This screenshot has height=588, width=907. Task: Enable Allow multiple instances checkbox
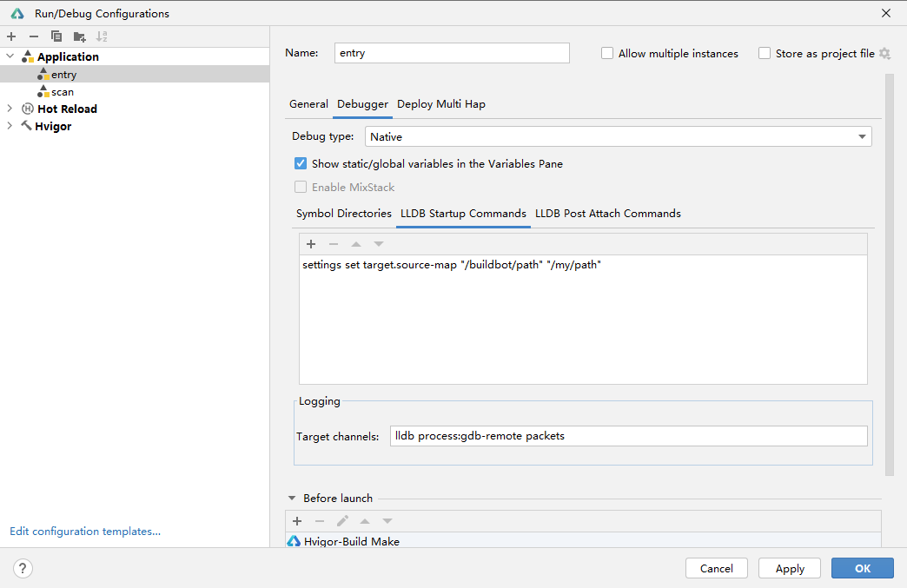coord(607,54)
